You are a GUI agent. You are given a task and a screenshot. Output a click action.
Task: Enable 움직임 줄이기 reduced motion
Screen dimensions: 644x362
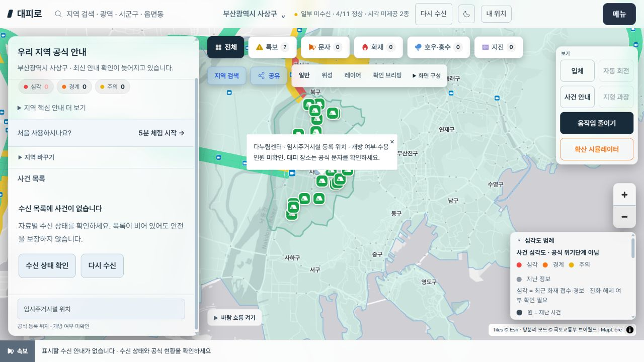tap(597, 123)
